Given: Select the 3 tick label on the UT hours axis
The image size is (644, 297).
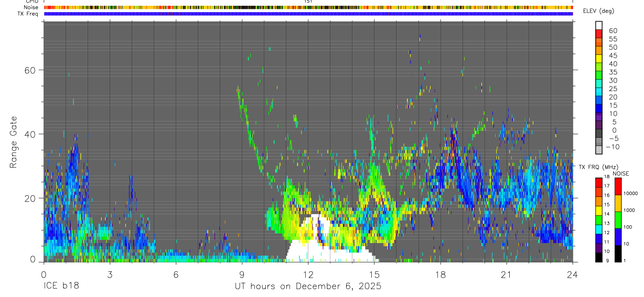Looking at the screenshot, I should click(110, 274).
